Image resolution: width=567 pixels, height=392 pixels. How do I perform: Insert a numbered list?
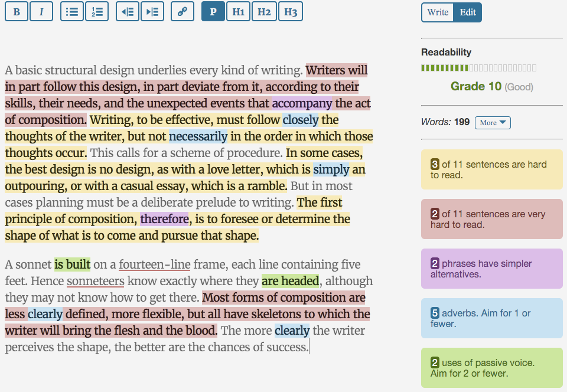point(97,12)
